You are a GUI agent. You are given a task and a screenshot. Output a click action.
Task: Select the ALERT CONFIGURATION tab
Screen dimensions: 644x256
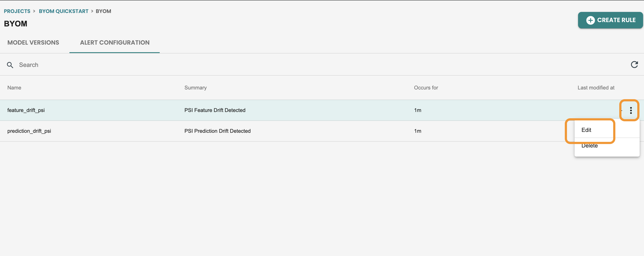point(115,42)
